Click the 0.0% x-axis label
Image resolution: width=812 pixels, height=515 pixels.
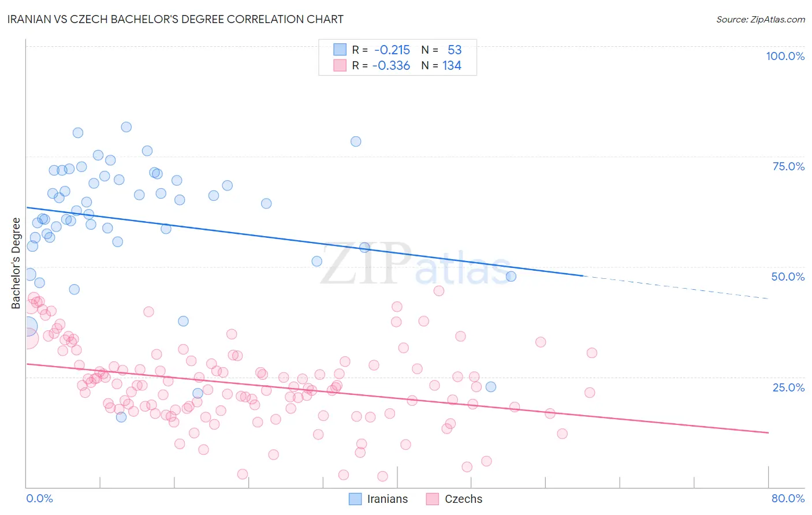[x=39, y=498]
